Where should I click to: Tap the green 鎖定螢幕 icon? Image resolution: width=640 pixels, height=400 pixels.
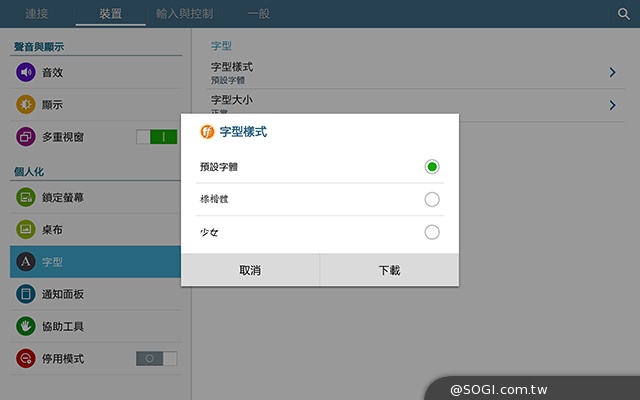(x=26, y=197)
